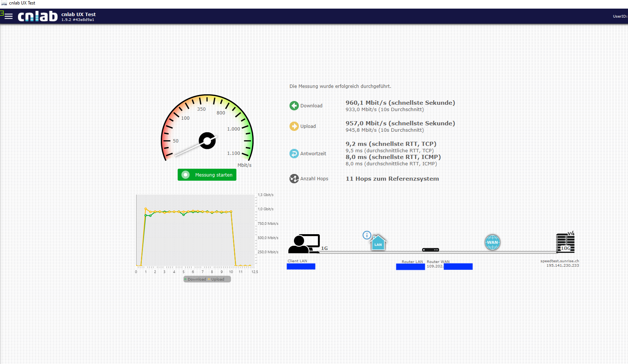Click the speedometer gauge needle hub
Viewport: 628px width, 364px height.
tap(207, 141)
